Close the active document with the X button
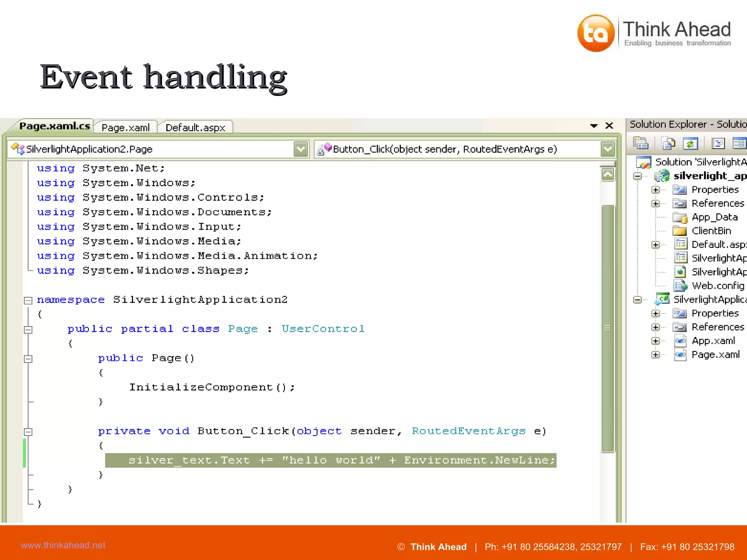Viewport: 747px width, 560px height. click(x=609, y=125)
